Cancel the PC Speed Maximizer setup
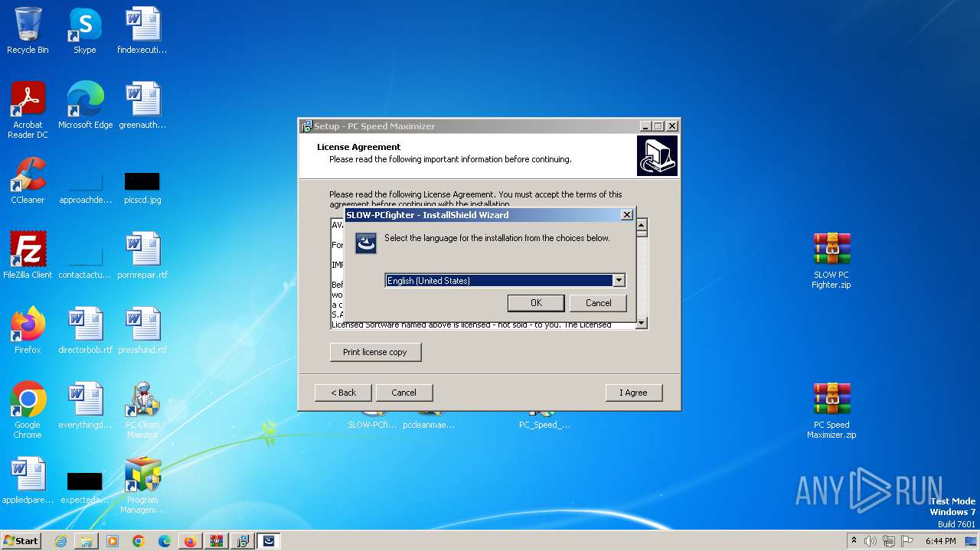980x551 pixels. pos(403,393)
